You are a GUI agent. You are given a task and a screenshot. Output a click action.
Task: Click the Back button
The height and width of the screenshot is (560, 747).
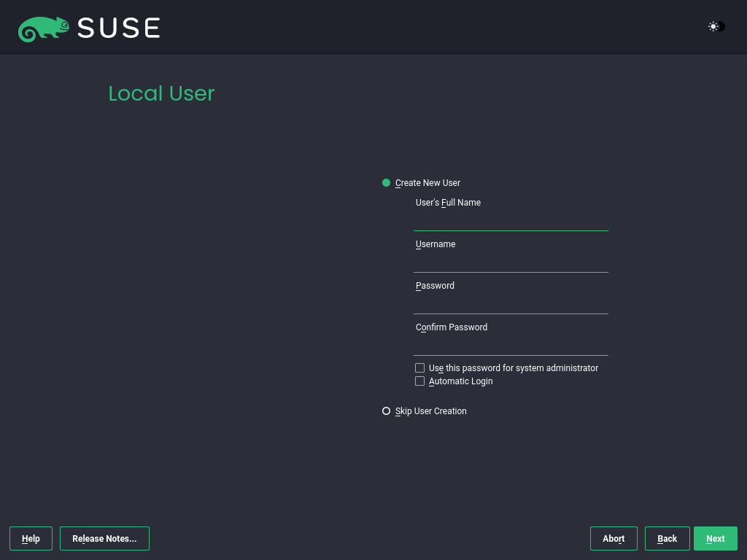[x=667, y=538]
